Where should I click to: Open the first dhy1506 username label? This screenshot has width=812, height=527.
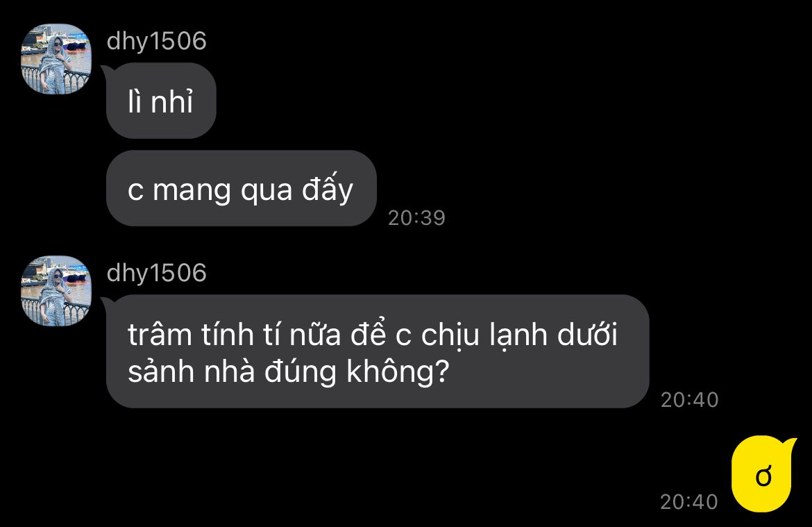(156, 41)
